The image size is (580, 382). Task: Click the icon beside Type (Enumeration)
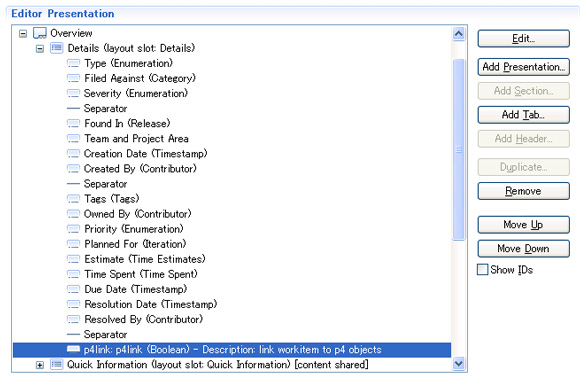pos(73,63)
